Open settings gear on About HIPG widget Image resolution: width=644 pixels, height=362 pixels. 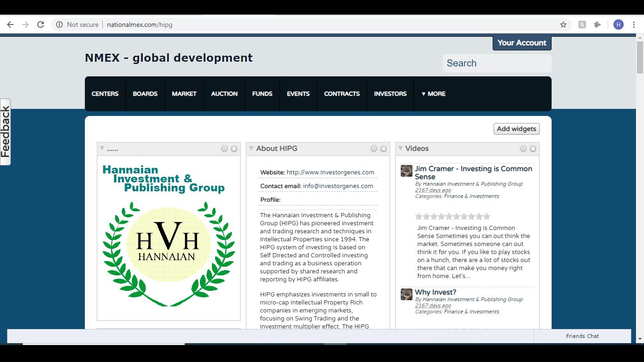tap(373, 148)
